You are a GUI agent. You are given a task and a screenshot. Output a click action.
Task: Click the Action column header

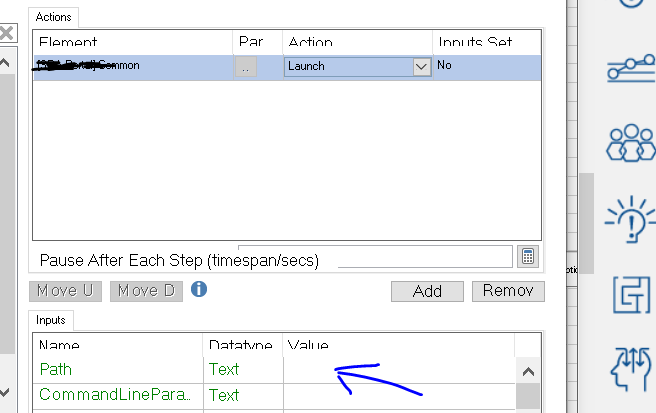point(358,42)
